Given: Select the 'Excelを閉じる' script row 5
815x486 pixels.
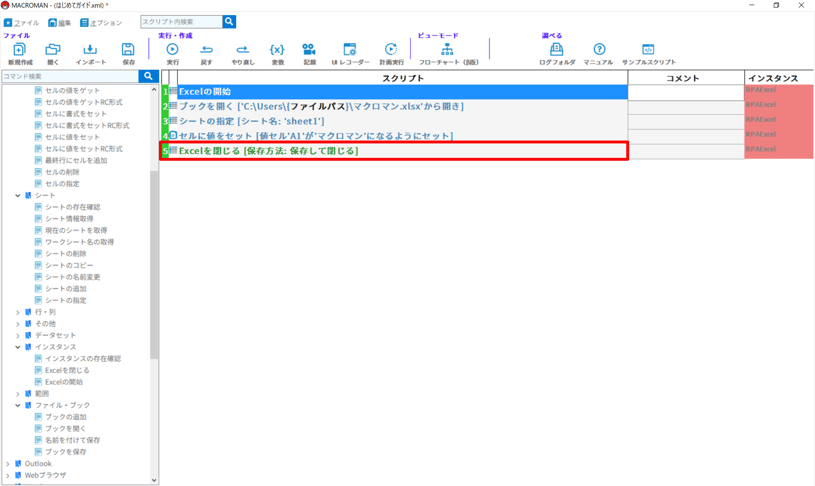Looking at the screenshot, I should click(x=400, y=151).
